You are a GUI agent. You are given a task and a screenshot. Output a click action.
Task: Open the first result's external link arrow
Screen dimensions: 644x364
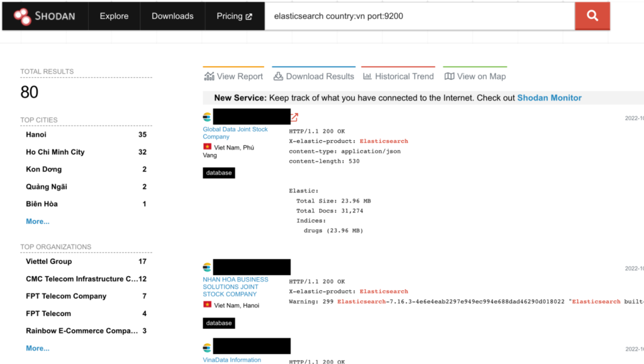294,117
